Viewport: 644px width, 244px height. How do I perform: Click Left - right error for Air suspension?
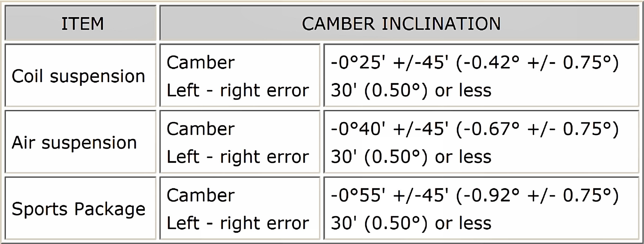pyautogui.click(x=238, y=157)
